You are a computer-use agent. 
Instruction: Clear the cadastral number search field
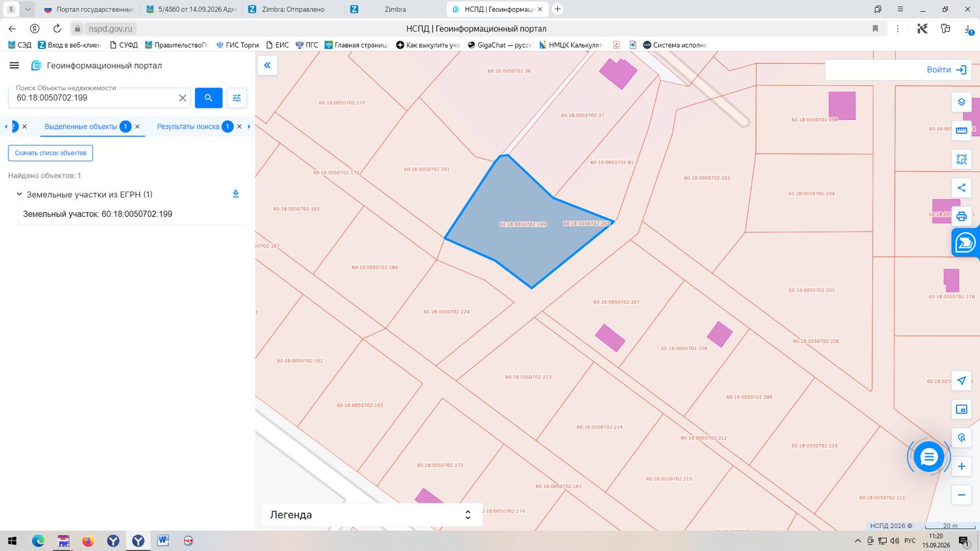[x=183, y=98]
